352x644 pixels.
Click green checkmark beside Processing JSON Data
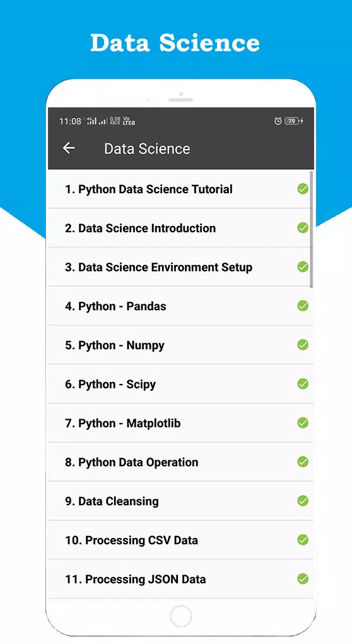coord(303,579)
